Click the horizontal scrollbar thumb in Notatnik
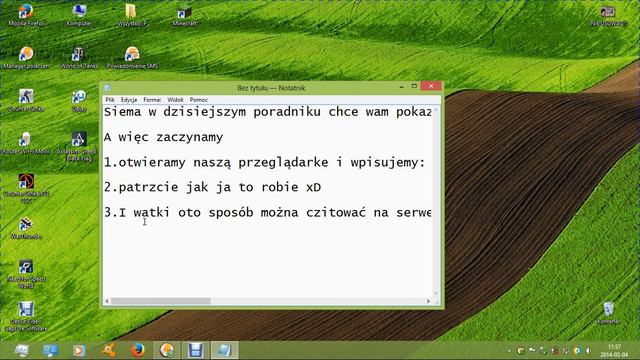This screenshot has height=360, width=640. pyautogui.click(x=161, y=301)
